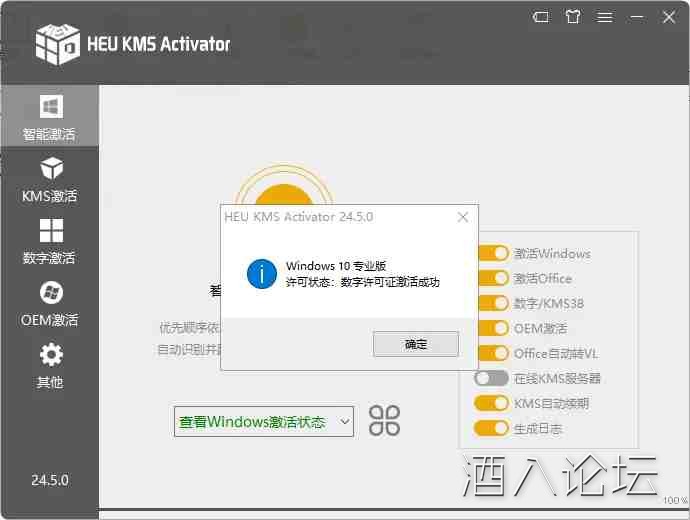Toggle the Office自动转VL switch
This screenshot has width=690, height=520.
point(492,354)
